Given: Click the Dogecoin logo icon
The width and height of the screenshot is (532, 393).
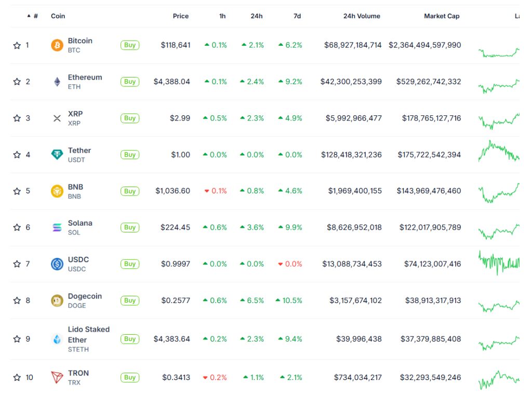Looking at the screenshot, I should (57, 300).
